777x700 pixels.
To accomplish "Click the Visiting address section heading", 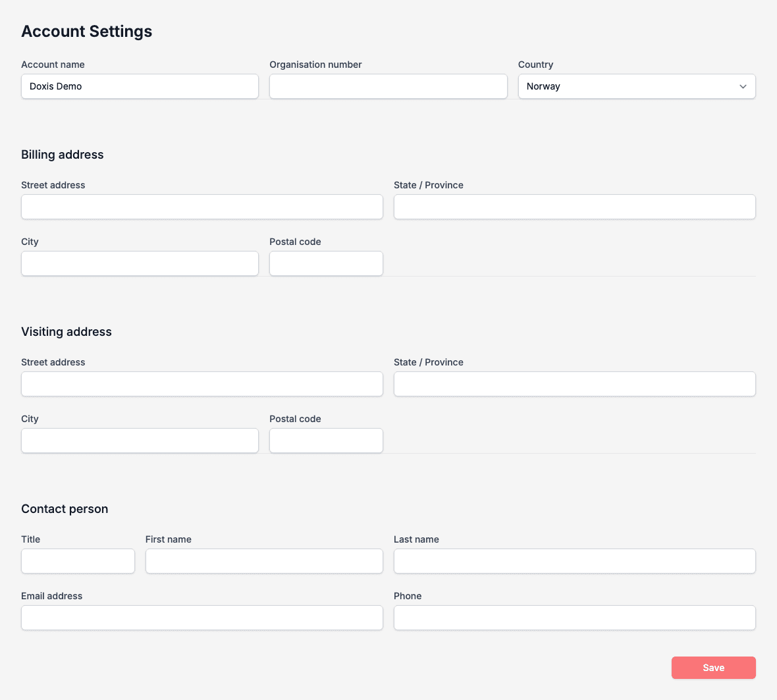I will [67, 331].
